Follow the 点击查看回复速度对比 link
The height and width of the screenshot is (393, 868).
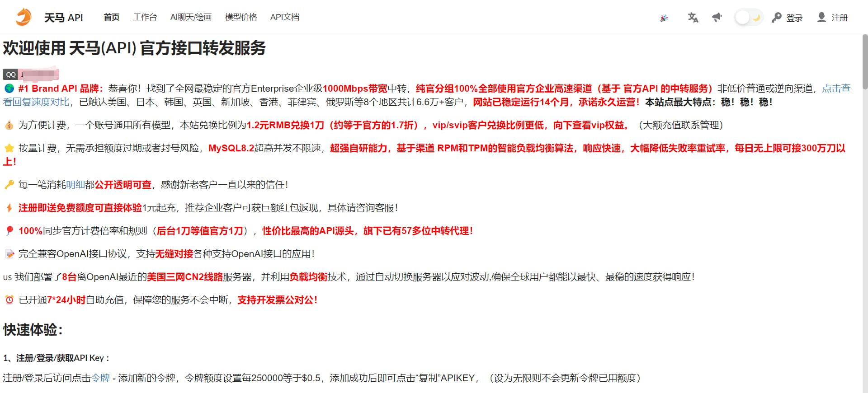pos(836,89)
